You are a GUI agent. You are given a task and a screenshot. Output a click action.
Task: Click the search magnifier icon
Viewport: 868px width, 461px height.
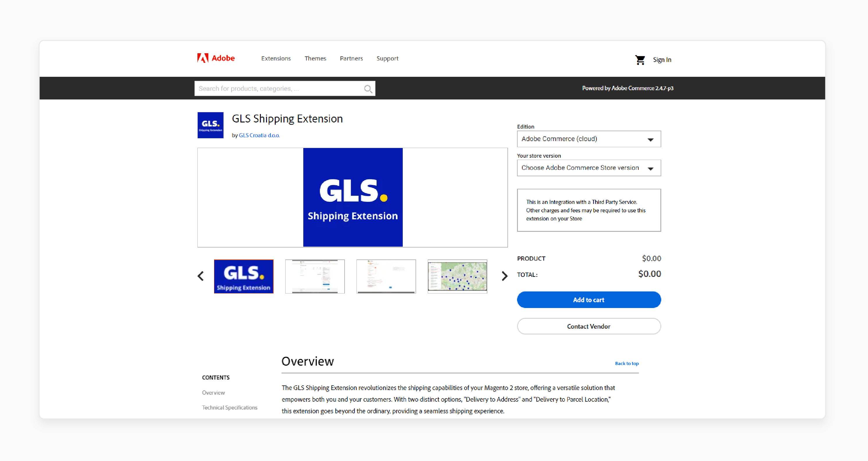(367, 88)
